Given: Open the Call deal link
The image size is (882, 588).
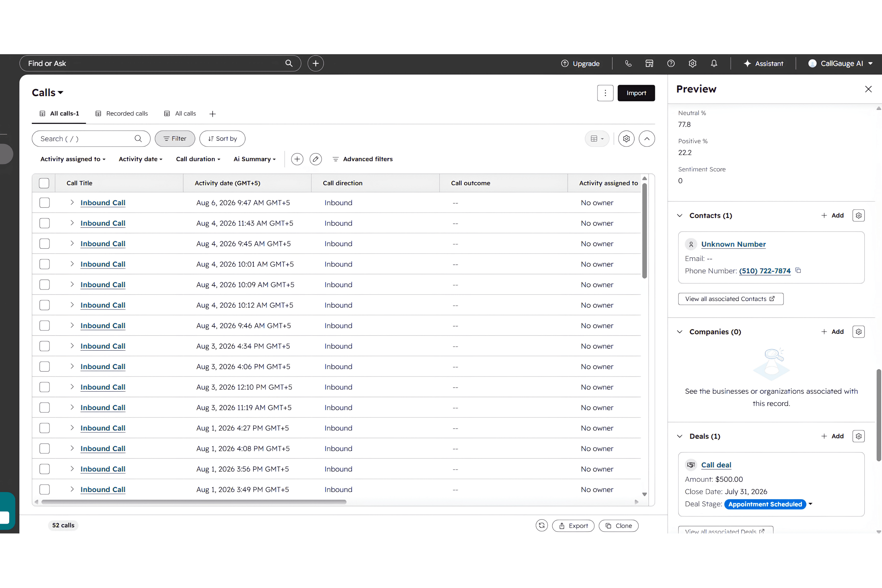Looking at the screenshot, I should 716,465.
